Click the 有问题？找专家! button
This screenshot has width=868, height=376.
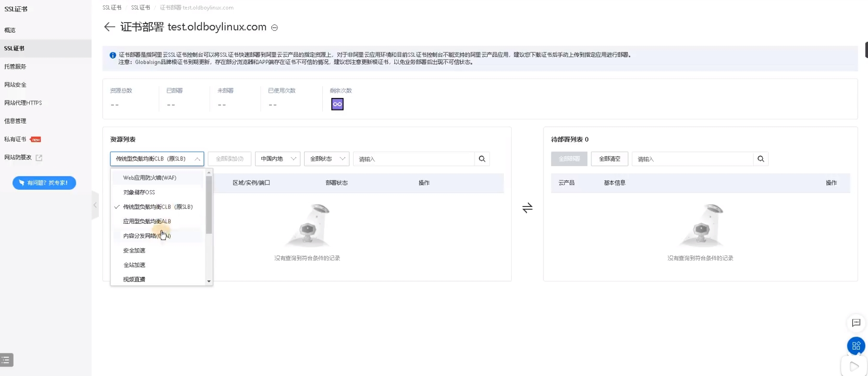44,183
